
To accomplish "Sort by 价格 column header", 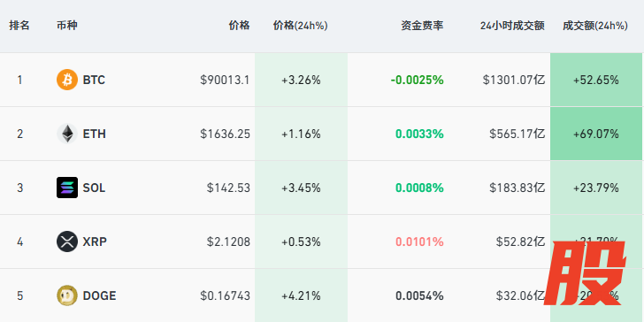I will pyautogui.click(x=240, y=26).
